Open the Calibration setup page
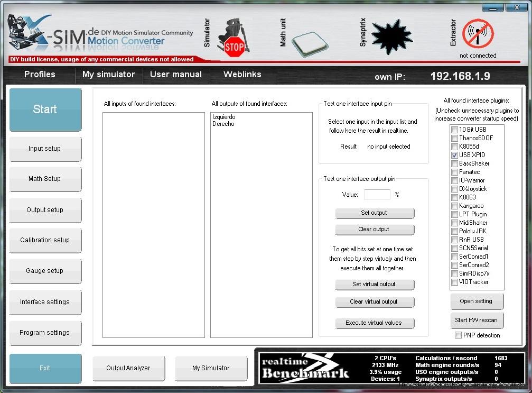The image size is (532, 393). pyautogui.click(x=45, y=240)
